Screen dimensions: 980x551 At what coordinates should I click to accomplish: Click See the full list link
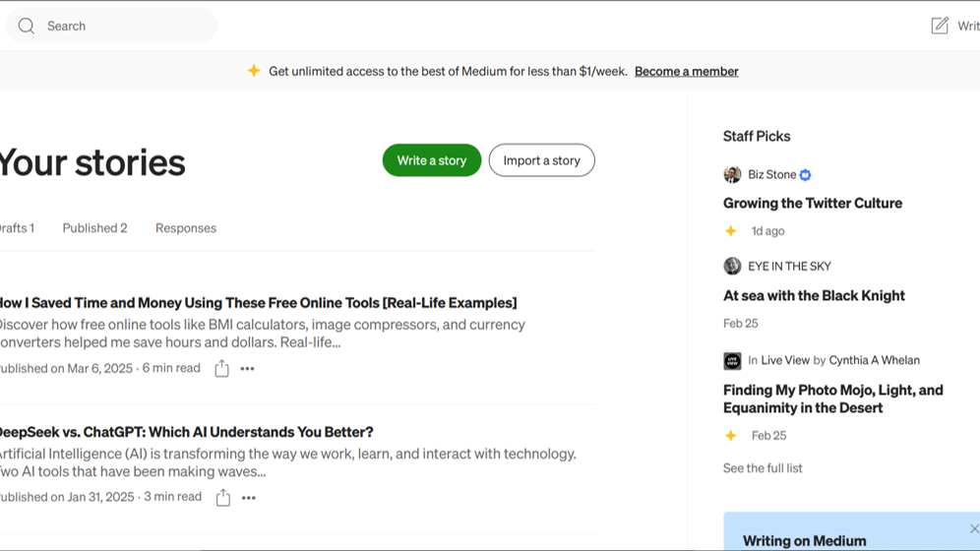coord(763,468)
